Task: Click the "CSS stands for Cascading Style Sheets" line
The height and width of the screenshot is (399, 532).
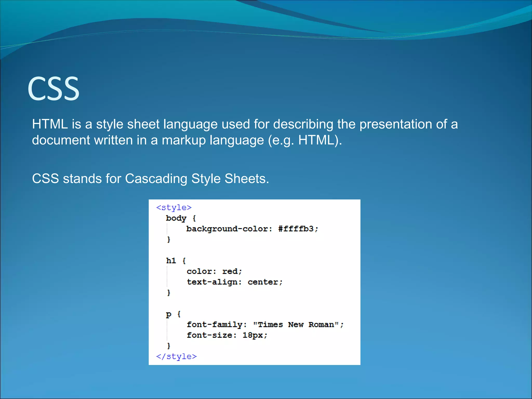Action: [150, 179]
